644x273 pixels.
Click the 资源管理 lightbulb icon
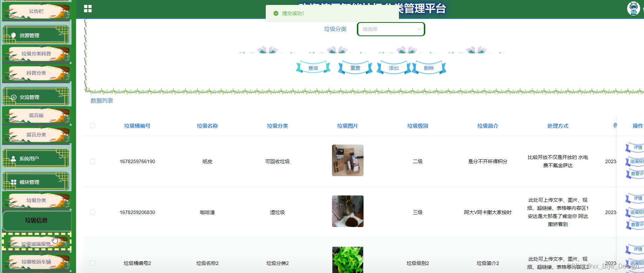pos(13,35)
